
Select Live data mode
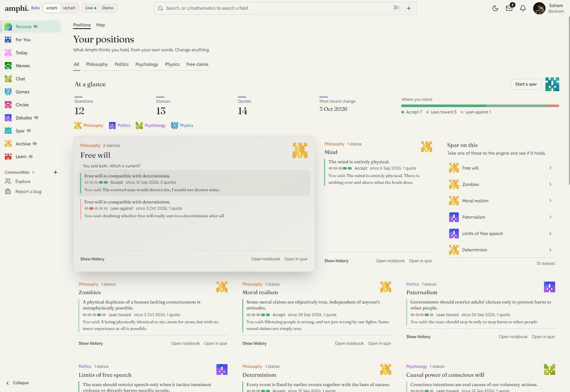[x=91, y=8]
